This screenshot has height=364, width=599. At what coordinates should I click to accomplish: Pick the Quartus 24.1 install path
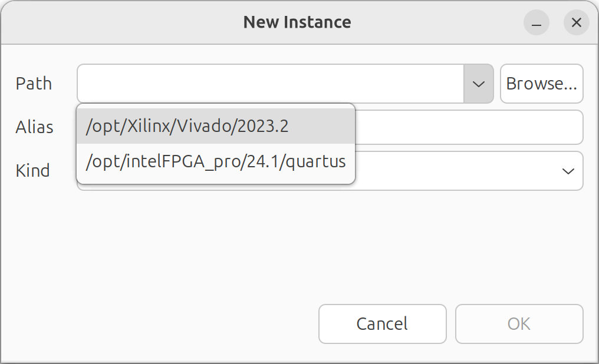click(x=216, y=161)
